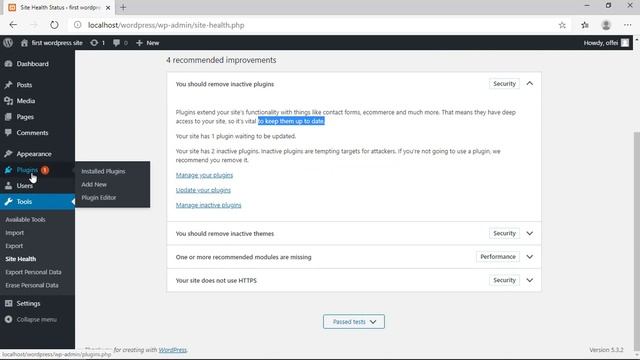Viewport: 640px width, 360px height.
Task: Select Installed Plugins from flyout
Action: click(103, 171)
